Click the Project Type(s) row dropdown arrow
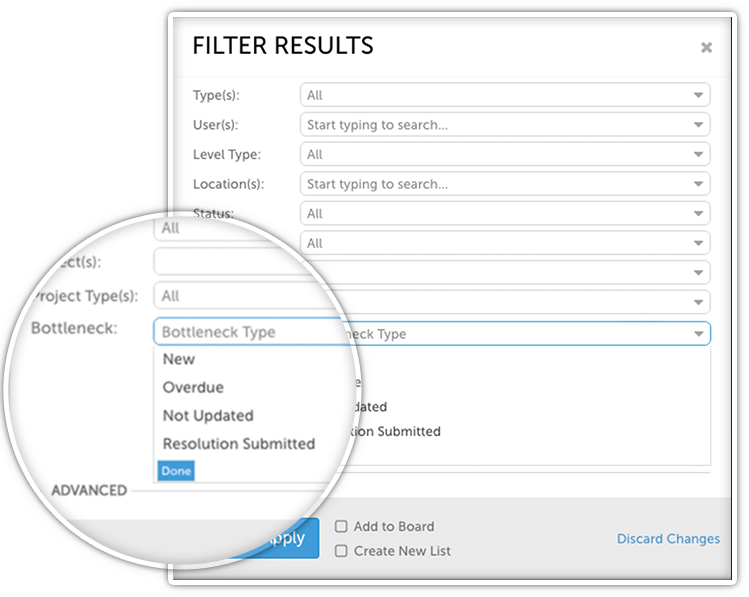The width and height of the screenshot is (749, 597). tap(698, 301)
